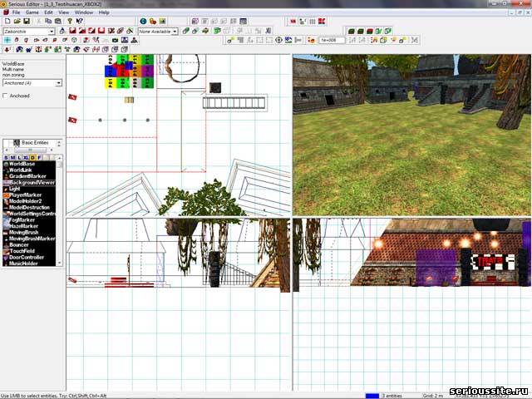Click the Save floppy disk icon
Viewport: 532px width, 399px height.
point(27,21)
